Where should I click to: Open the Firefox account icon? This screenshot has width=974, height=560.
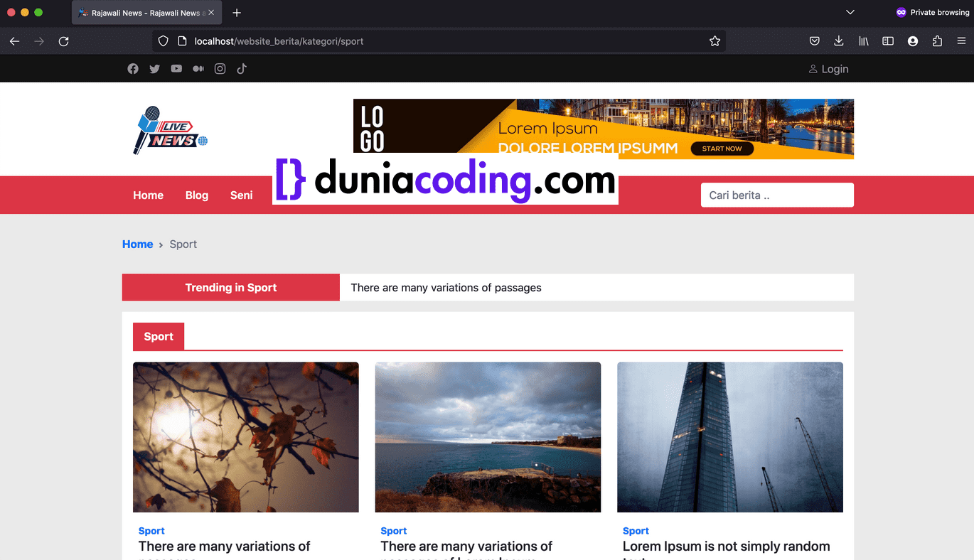coord(912,41)
